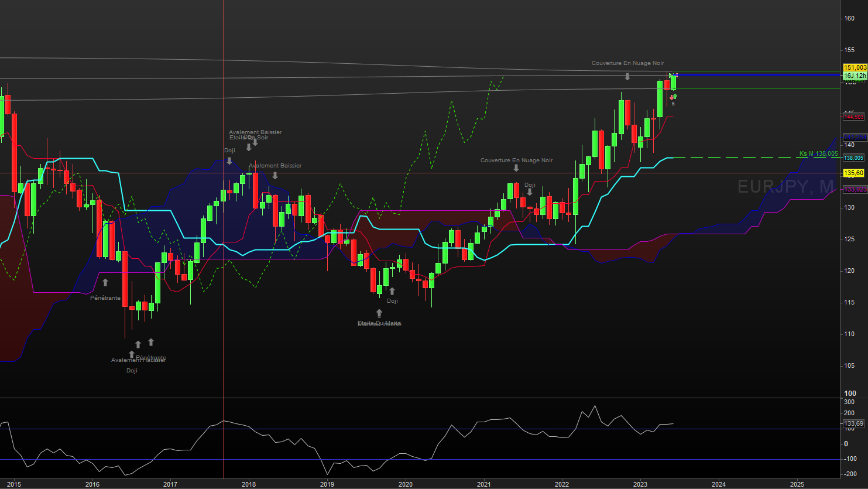868x489 pixels.
Task: Select the up arrow above the 2019 Doji label
Action: coord(392,291)
